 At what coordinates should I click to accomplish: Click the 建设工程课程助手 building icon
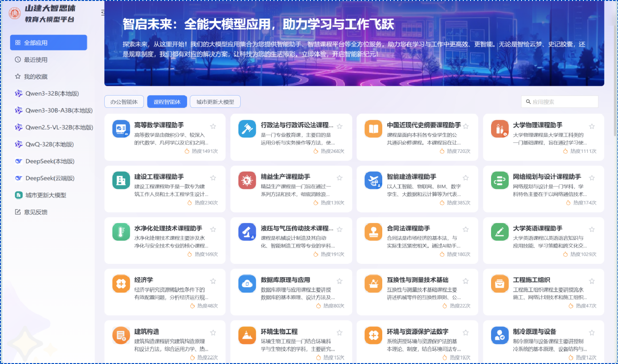point(121,181)
